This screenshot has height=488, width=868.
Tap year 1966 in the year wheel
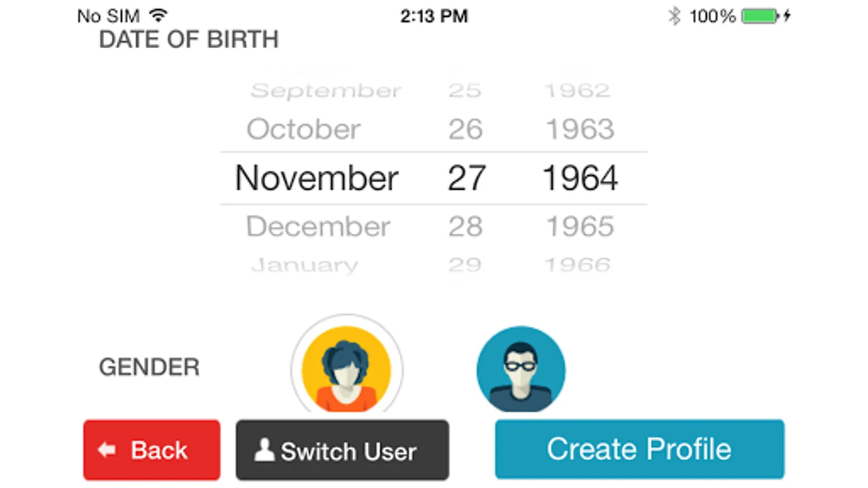tap(578, 265)
